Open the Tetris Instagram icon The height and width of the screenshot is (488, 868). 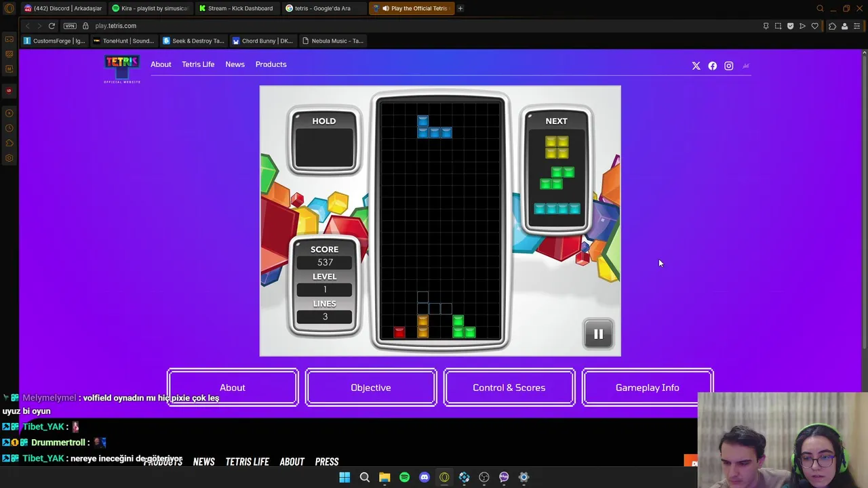tap(728, 66)
